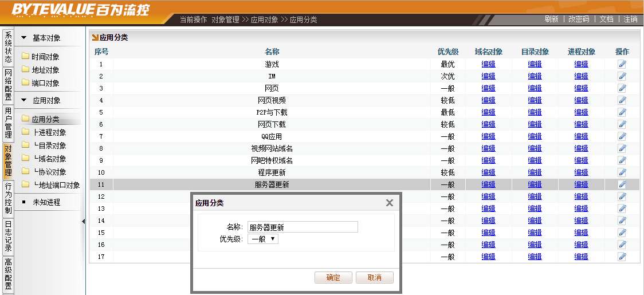The width and height of the screenshot is (644, 295).
Task: Collapse the 基本对象 section
Action: pyautogui.click(x=23, y=38)
